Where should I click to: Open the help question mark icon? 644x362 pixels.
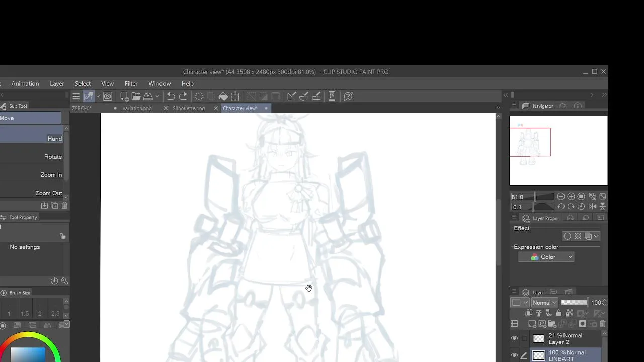pyautogui.click(x=348, y=96)
